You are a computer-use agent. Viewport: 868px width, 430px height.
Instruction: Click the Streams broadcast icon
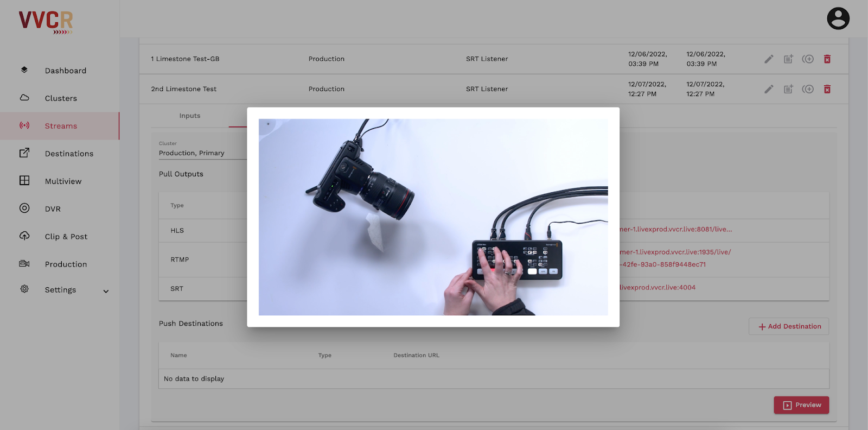24,125
